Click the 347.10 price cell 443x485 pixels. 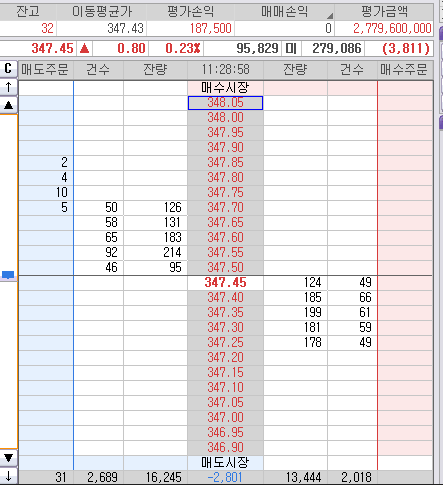tap(226, 388)
